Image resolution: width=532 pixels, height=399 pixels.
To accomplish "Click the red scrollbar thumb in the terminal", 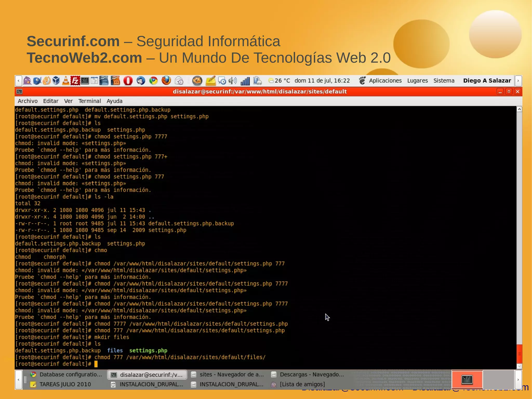I will (519, 354).
